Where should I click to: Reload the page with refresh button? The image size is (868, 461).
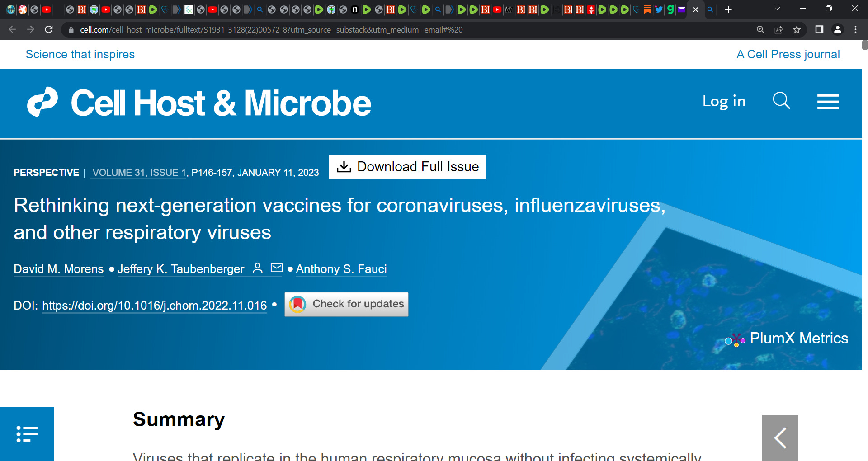[x=49, y=30]
